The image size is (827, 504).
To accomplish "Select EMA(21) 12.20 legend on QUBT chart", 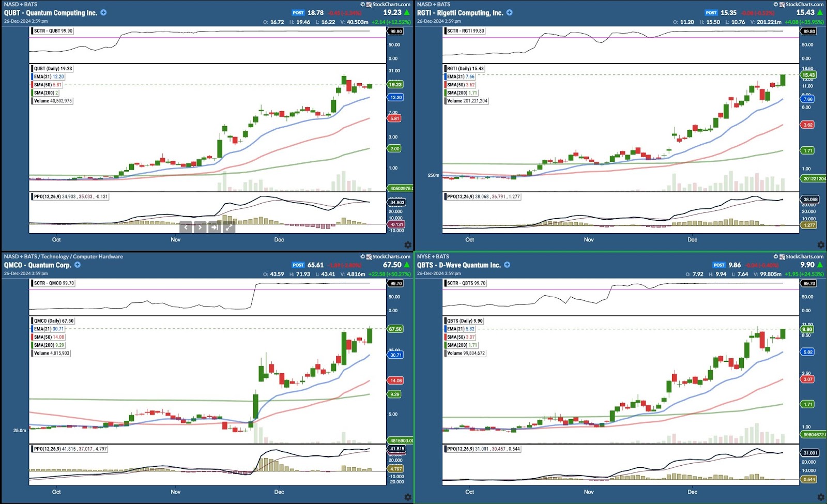I will click(x=49, y=77).
